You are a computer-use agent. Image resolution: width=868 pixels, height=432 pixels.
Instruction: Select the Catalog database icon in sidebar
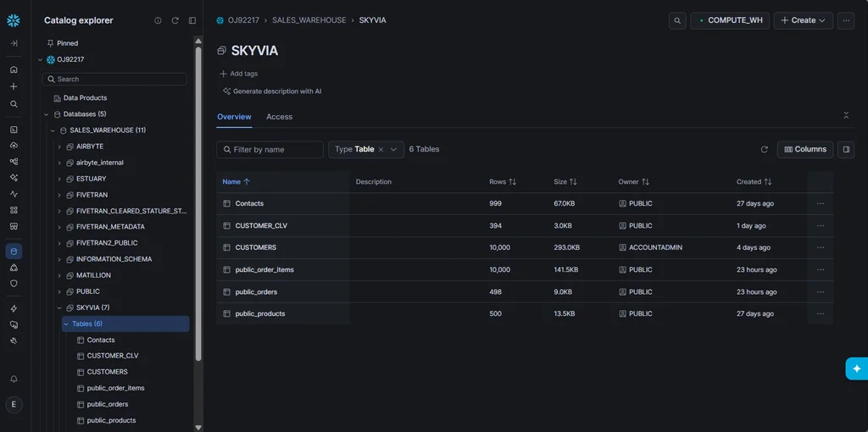pos(14,251)
